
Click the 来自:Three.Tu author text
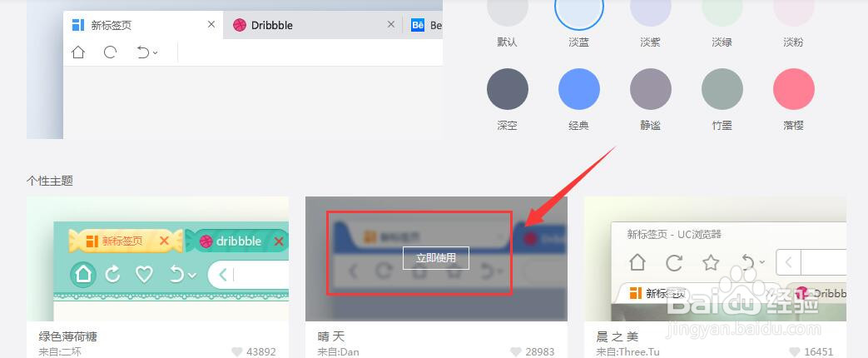tap(627, 352)
